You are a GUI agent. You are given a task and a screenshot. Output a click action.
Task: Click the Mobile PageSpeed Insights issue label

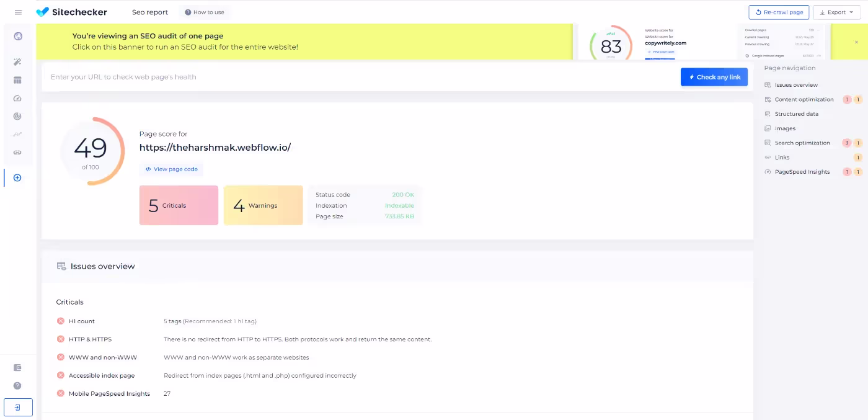point(109,393)
